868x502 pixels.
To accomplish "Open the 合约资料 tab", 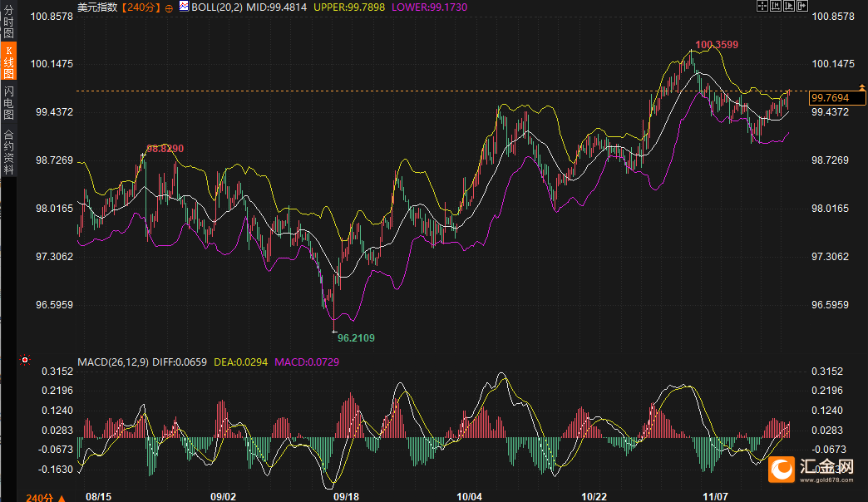I will pos(8,151).
